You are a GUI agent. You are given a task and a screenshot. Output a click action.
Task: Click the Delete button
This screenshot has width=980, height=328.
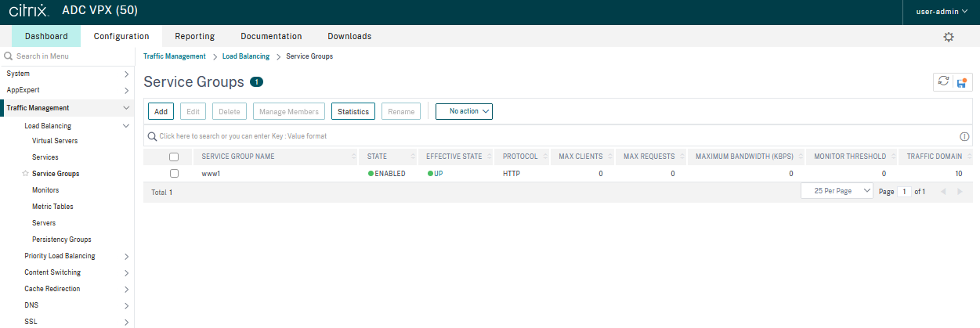tap(230, 111)
